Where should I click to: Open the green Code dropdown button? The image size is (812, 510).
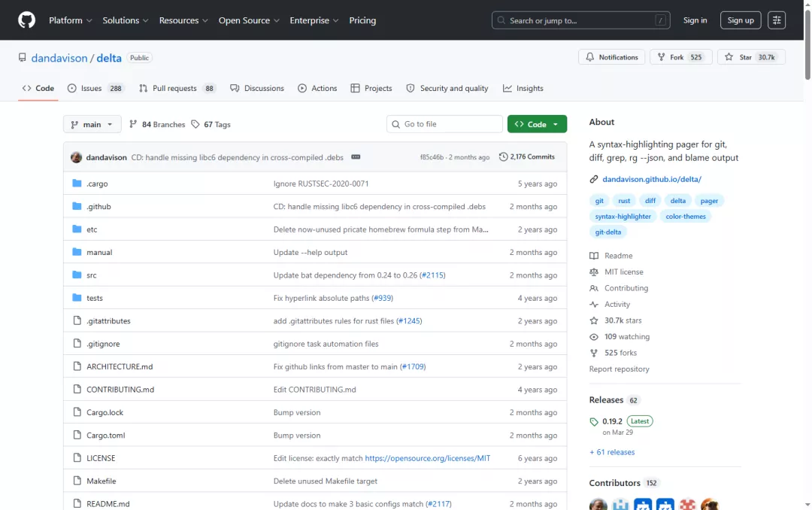pos(537,124)
